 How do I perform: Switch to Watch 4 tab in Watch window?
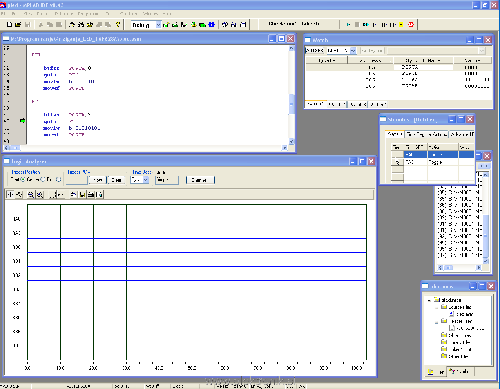click(x=378, y=104)
